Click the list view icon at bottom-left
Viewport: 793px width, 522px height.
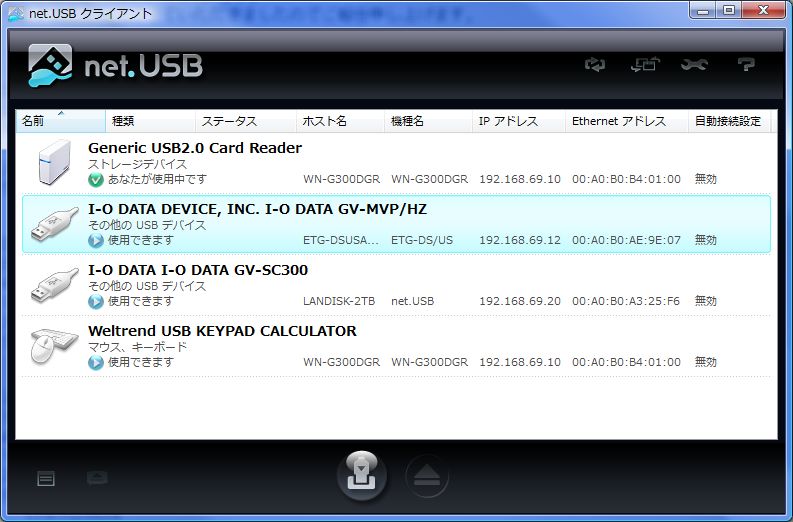pyautogui.click(x=46, y=478)
